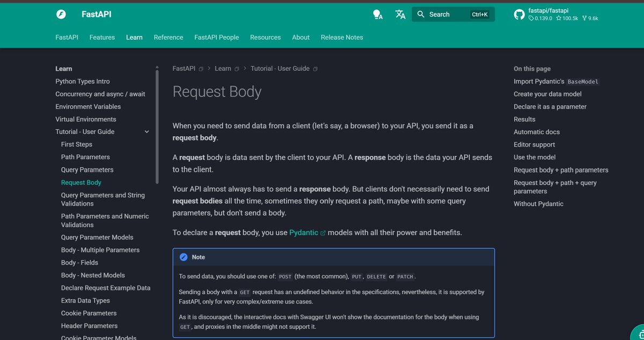Click external link icon next to Pydantic
The height and width of the screenshot is (340, 644).
point(323,233)
